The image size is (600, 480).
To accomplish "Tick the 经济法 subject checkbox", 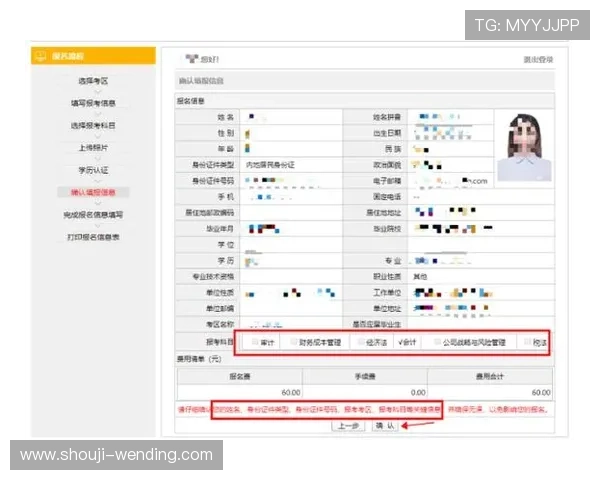I will 360,342.
